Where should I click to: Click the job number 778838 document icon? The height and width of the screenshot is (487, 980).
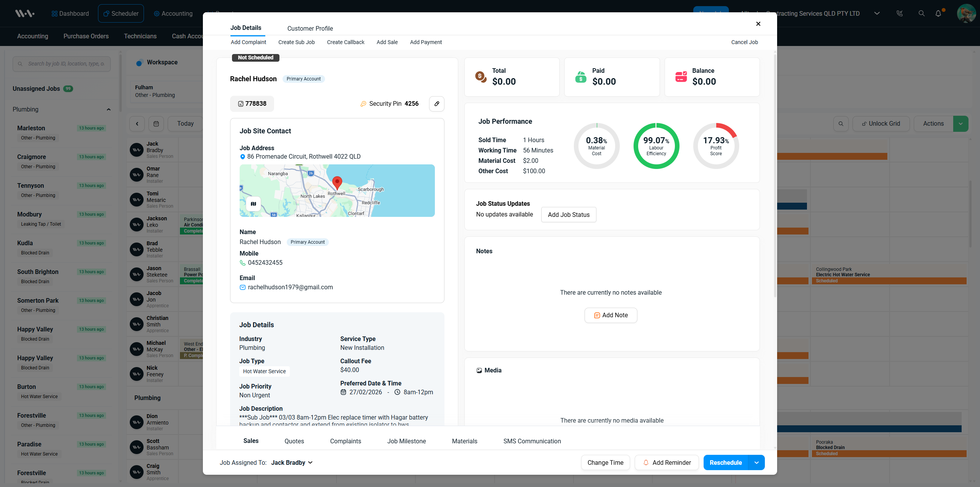tap(241, 103)
